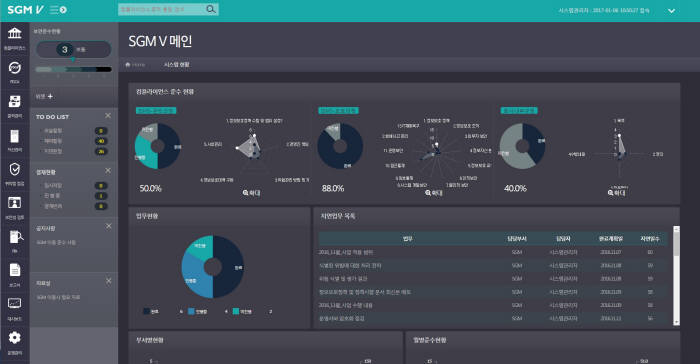This screenshot has height=364, width=700.
Task: Click the magnifier icon in top search bar
Action: [211, 9]
